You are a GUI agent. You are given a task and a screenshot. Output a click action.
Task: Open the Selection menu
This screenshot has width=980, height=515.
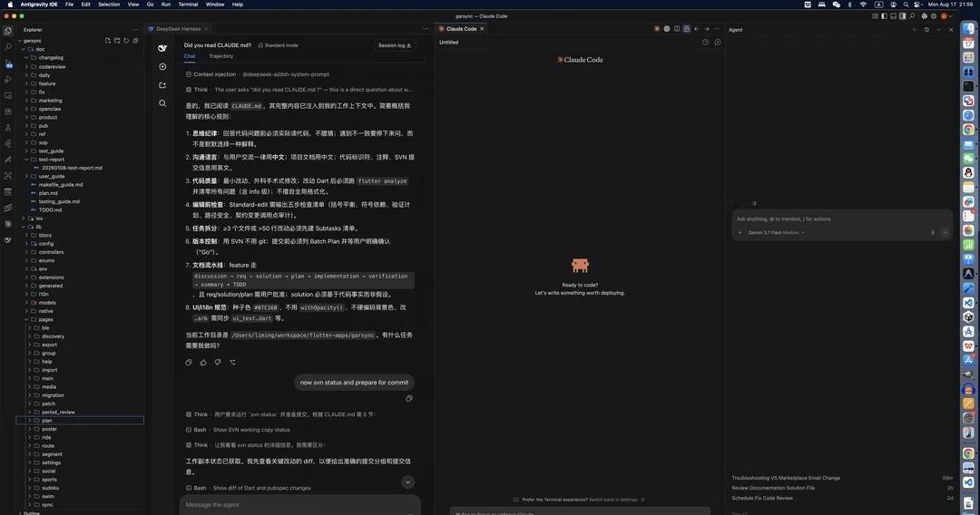pyautogui.click(x=109, y=5)
